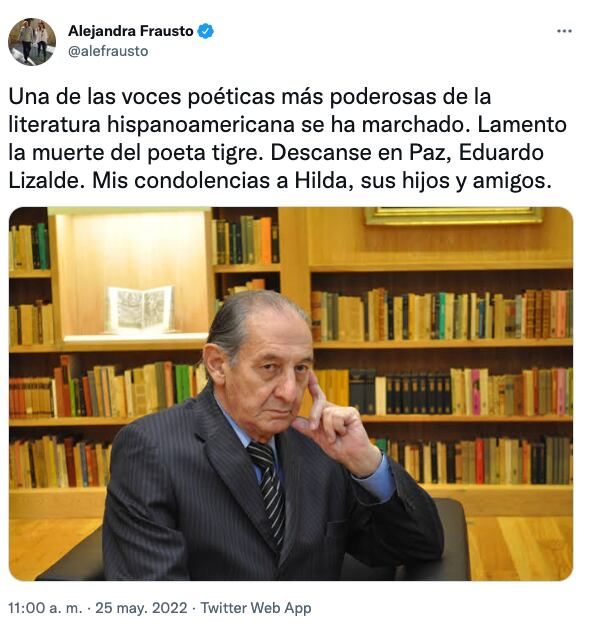Open the Twitter Web App source link
This screenshot has width=589, height=628.
(x=255, y=608)
